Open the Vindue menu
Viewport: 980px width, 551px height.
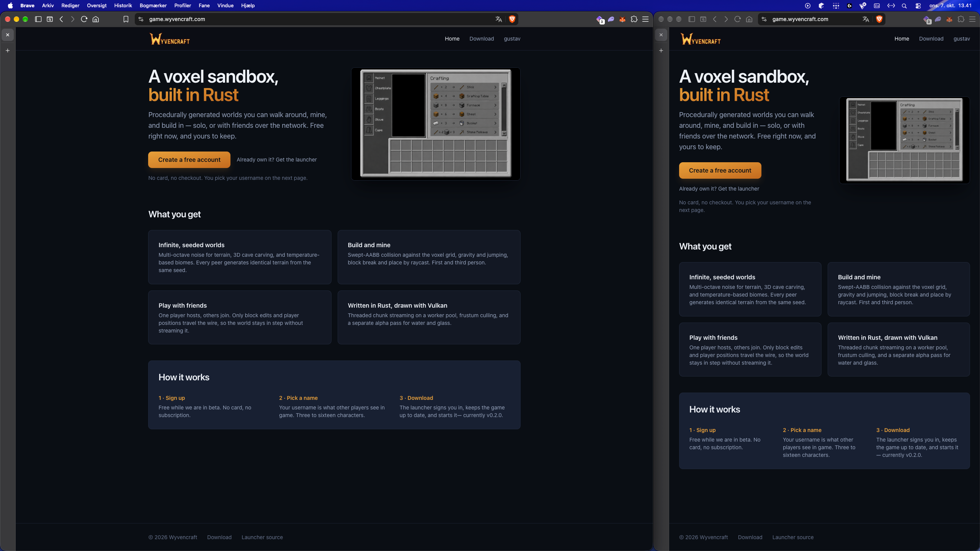225,6
